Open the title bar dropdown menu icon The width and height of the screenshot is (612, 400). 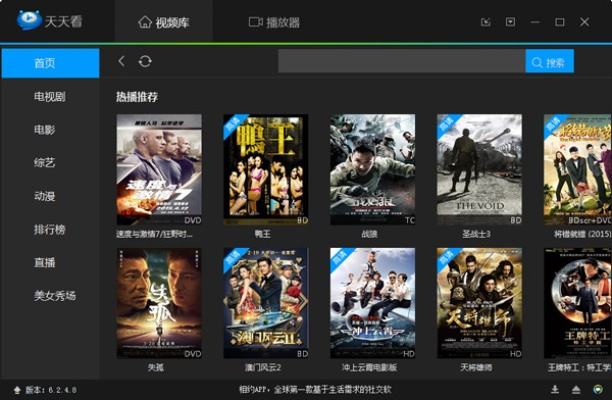click(510, 22)
